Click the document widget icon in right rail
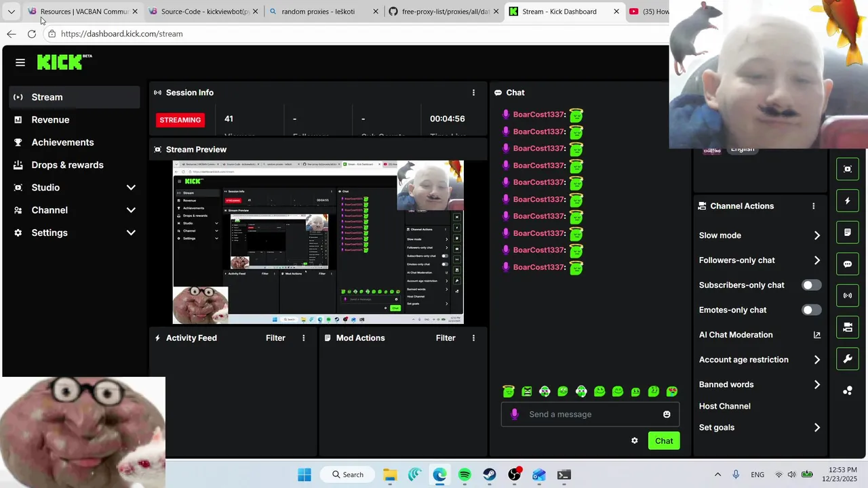868x488 pixels. point(848,232)
